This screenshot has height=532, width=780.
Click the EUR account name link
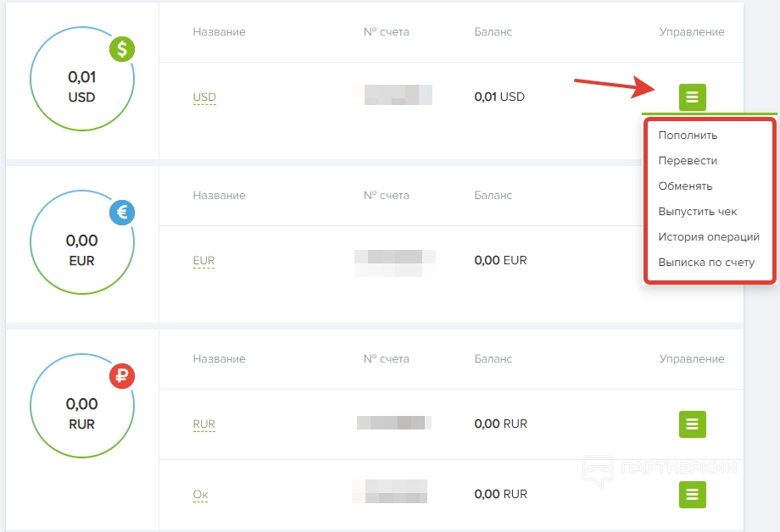203,261
